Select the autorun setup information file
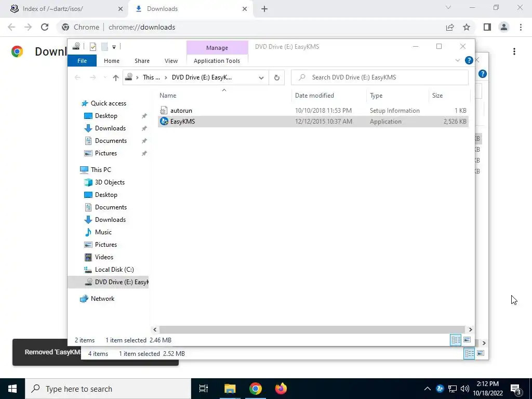Screen dimensions: 532x399 pyautogui.click(x=313, y=111)
